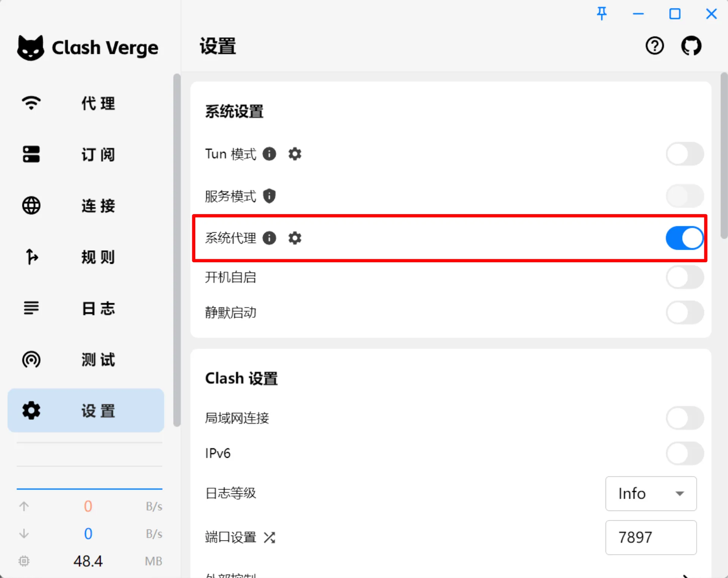Enable the 局域网连接 switch

(x=685, y=418)
